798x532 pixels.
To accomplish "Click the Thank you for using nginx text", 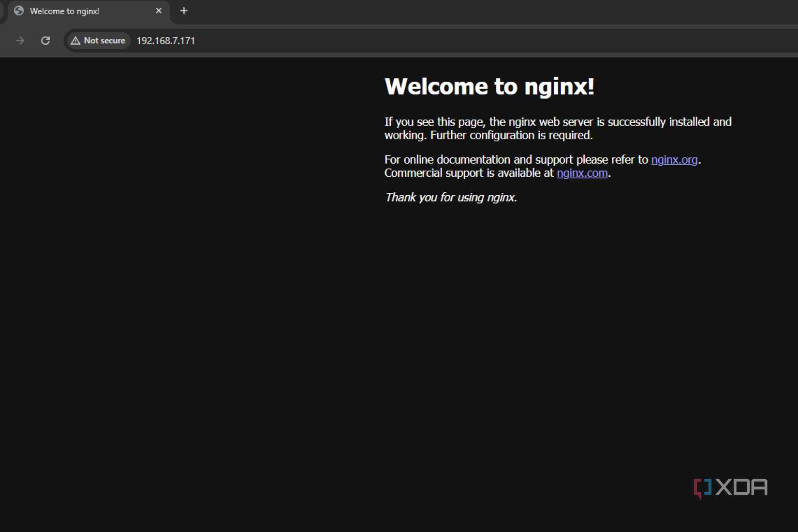I will pos(450,197).
